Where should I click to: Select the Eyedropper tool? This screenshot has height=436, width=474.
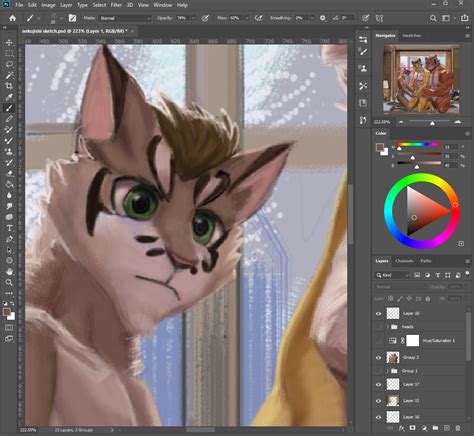(9, 97)
